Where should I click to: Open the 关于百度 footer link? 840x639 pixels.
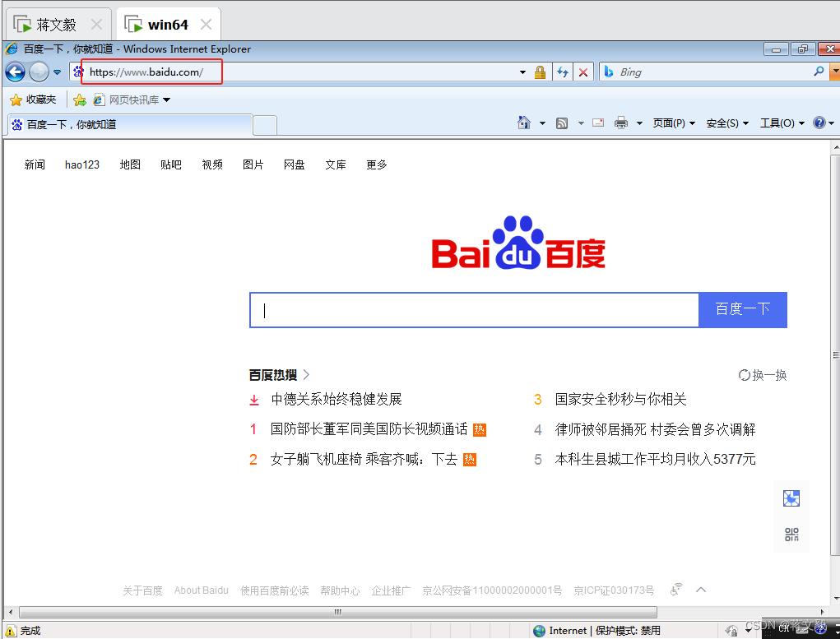(142, 590)
